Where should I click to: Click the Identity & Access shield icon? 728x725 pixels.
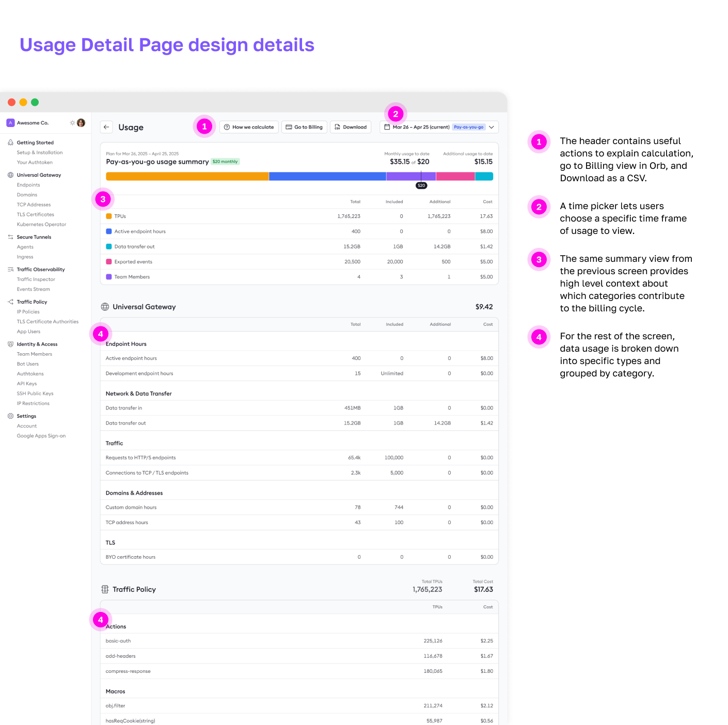tap(10, 344)
